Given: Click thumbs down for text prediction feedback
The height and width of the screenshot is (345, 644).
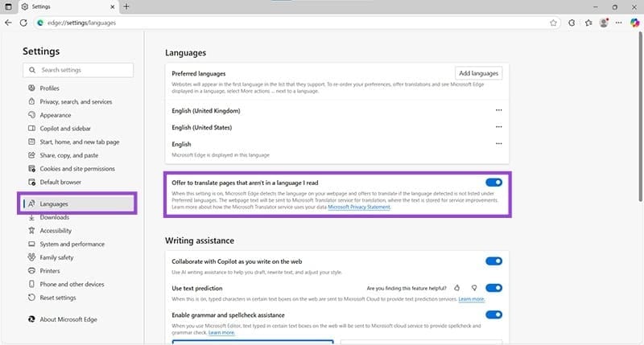Looking at the screenshot, I should tap(474, 287).
